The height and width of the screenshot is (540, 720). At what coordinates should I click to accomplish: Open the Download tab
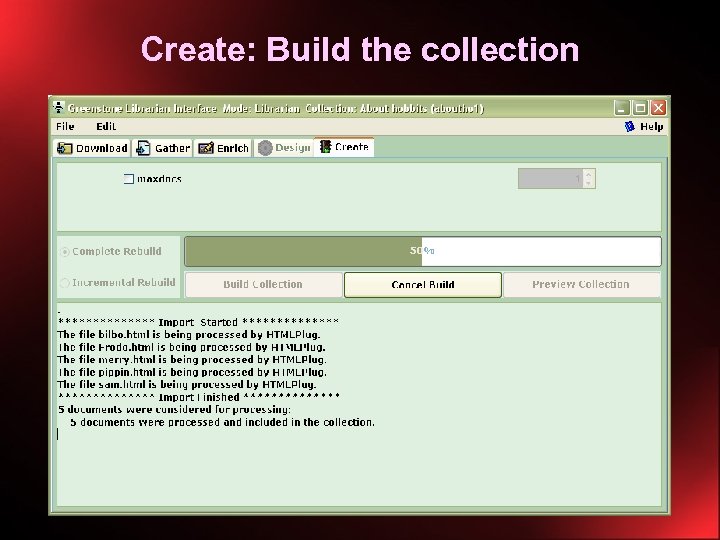(x=92, y=148)
